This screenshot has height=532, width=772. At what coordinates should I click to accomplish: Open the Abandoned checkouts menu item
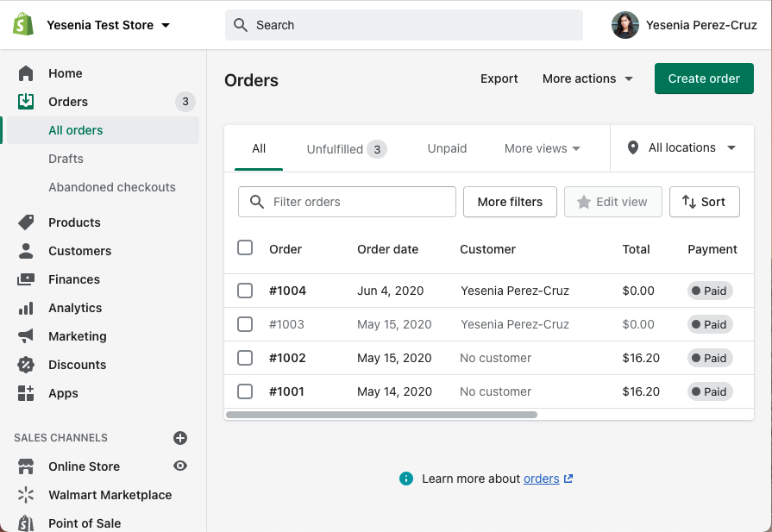pos(112,187)
